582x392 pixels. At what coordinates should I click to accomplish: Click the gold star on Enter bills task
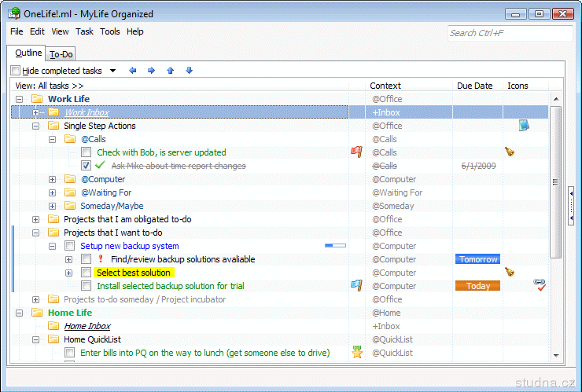(356, 353)
